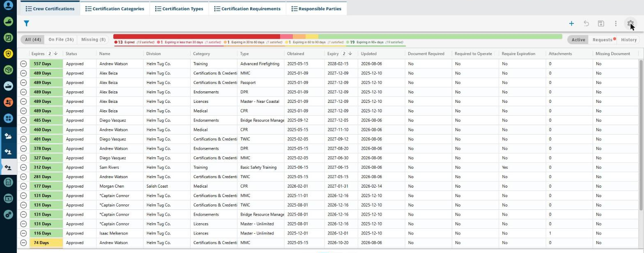Screen dimensions: 644x253
Task: Sort by Missing Document column header
Action: click(x=613, y=53)
